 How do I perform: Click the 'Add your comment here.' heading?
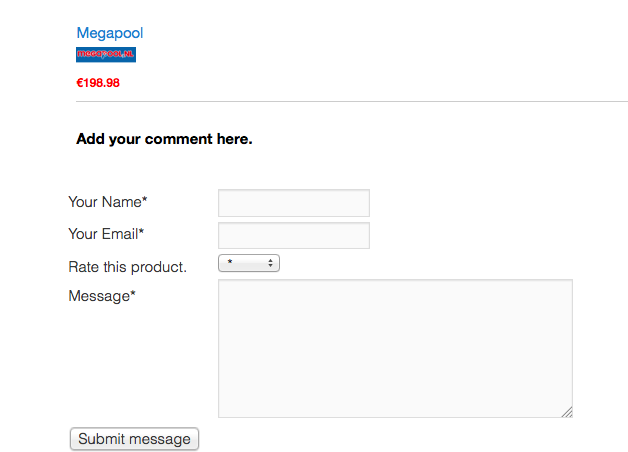164,139
